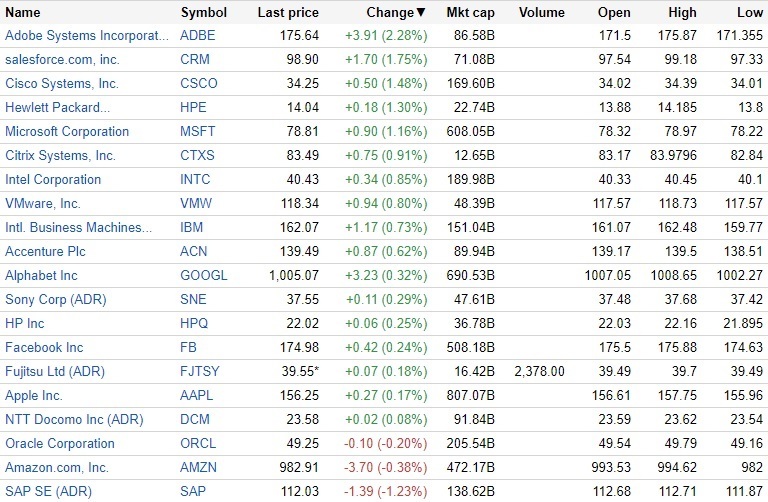The height and width of the screenshot is (502, 768).
Task: Sort by the Volume column header
Action: click(542, 13)
